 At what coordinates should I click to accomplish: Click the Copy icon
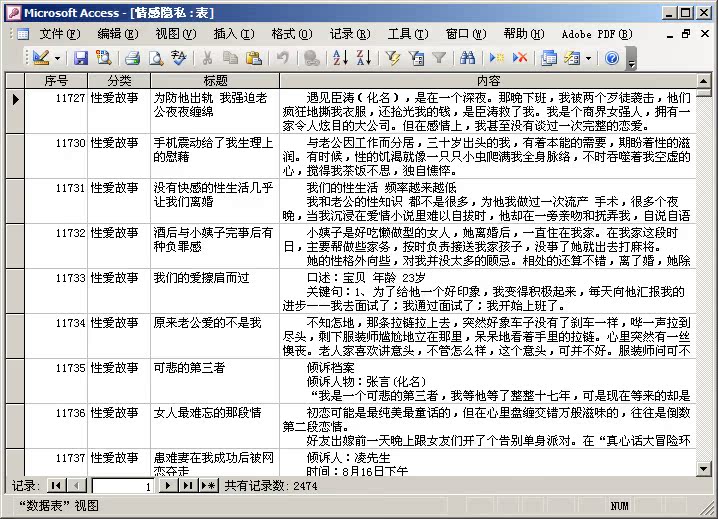click(x=230, y=58)
